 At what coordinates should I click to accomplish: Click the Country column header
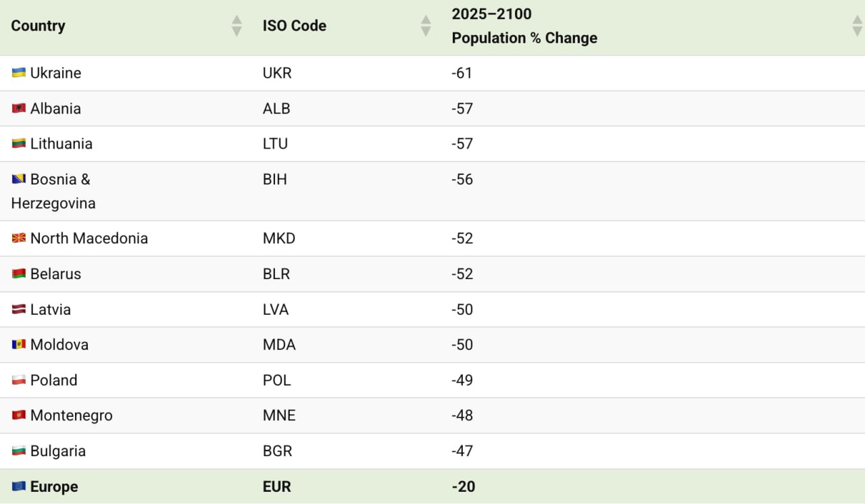tap(39, 26)
